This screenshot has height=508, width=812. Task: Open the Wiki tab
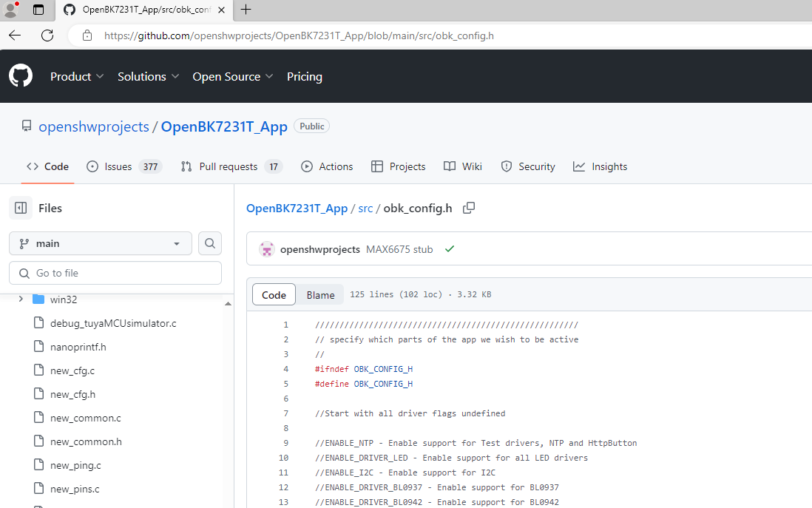point(462,166)
